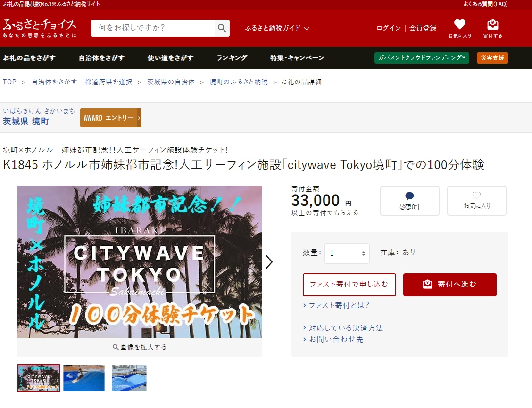Click the 画像を拡大する magnifier link
This screenshot has height=408, width=532.
pos(140,347)
